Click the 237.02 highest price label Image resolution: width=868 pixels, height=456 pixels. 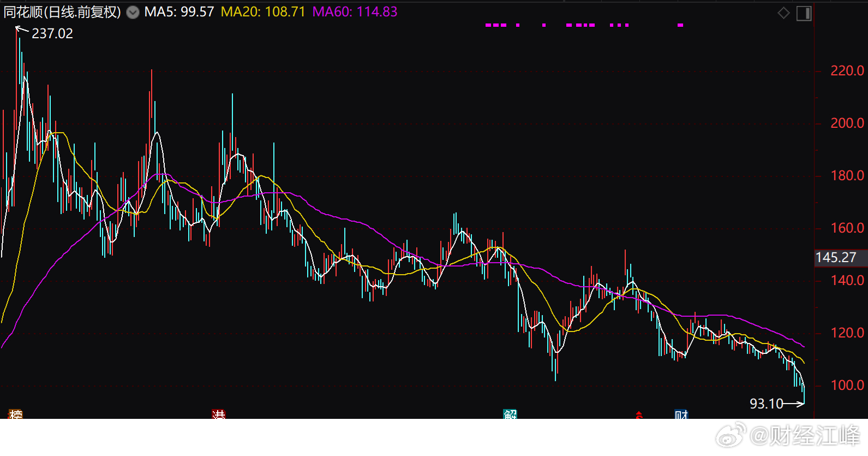coord(52,33)
